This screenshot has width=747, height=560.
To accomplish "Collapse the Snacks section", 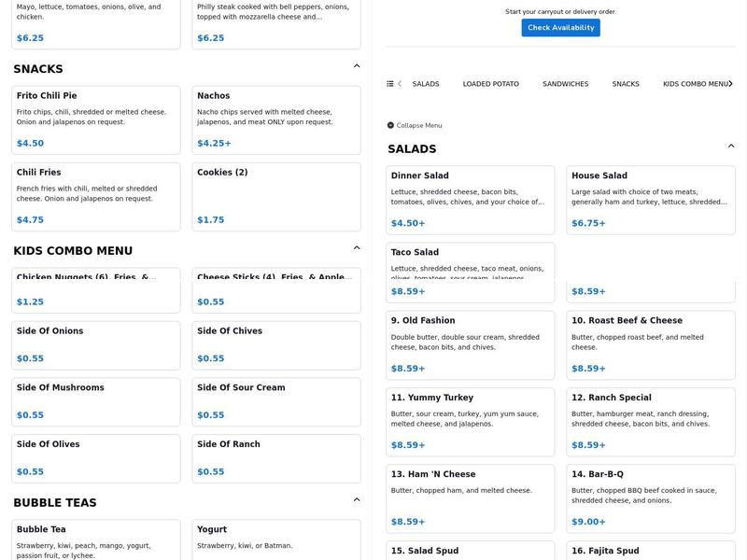I will point(357,66).
